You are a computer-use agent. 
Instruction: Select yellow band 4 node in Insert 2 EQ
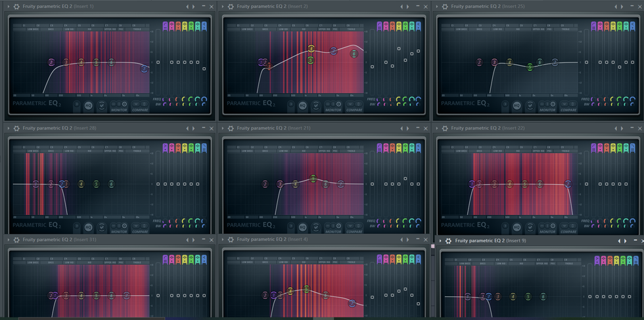pos(311,49)
